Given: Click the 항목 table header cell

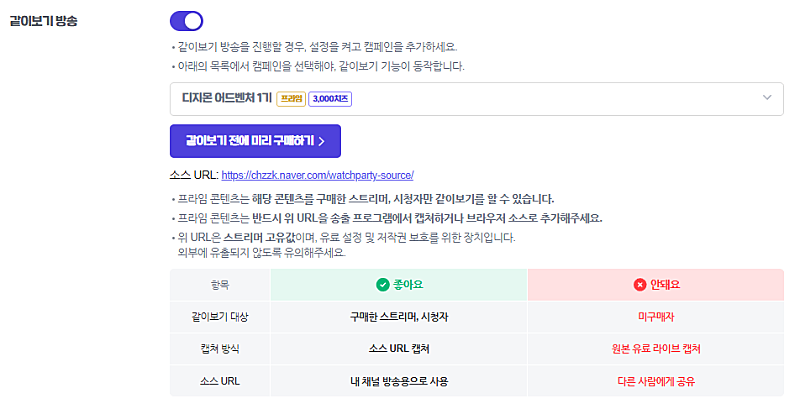Looking at the screenshot, I should click(x=220, y=285).
